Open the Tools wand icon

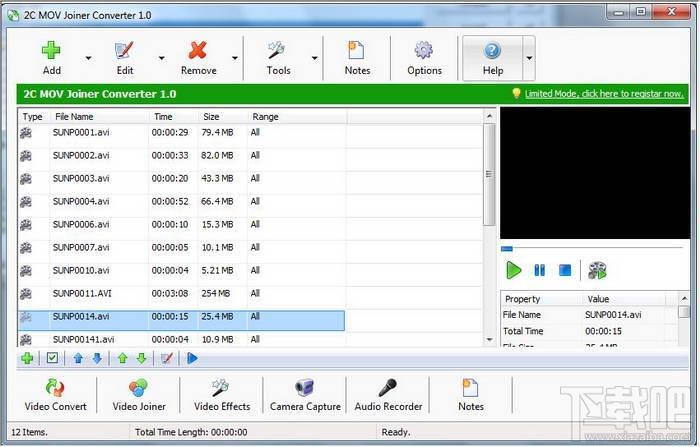tap(277, 50)
